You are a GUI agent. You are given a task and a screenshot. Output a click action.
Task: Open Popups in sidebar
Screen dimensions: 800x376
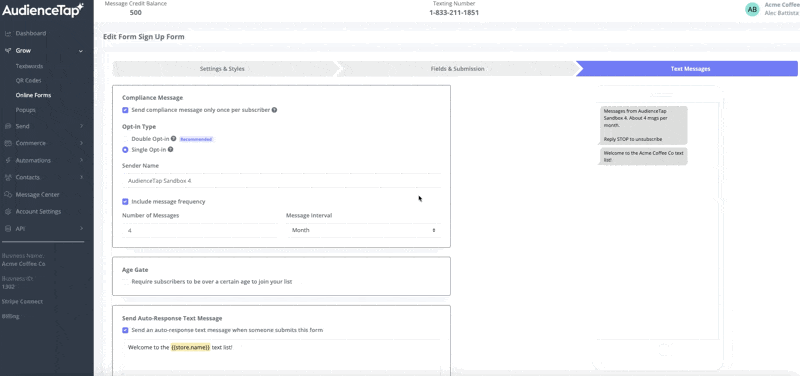click(26, 110)
